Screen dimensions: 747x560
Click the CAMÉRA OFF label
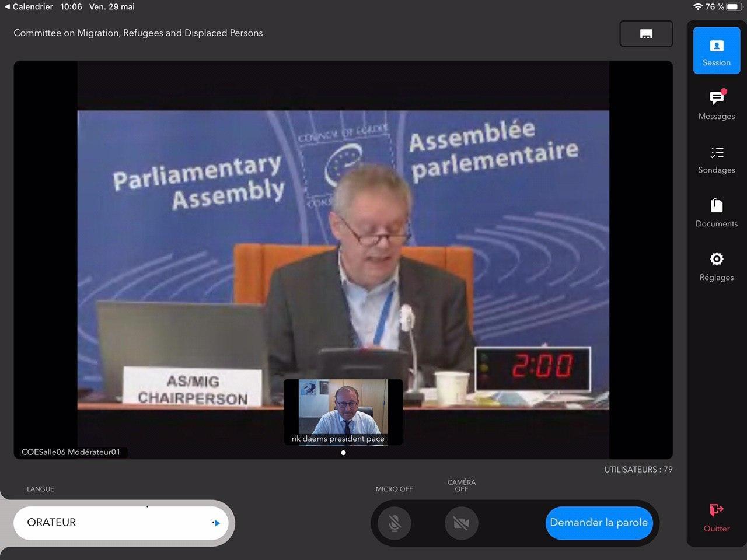461,485
